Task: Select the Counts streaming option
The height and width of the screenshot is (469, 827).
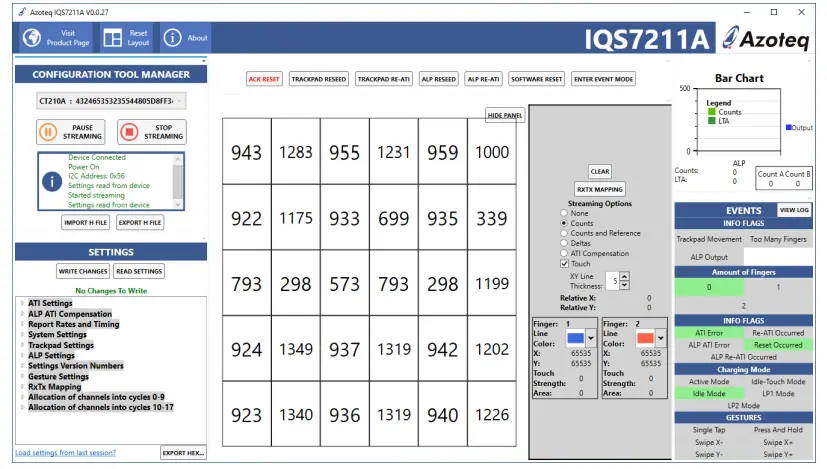Action: click(x=564, y=223)
